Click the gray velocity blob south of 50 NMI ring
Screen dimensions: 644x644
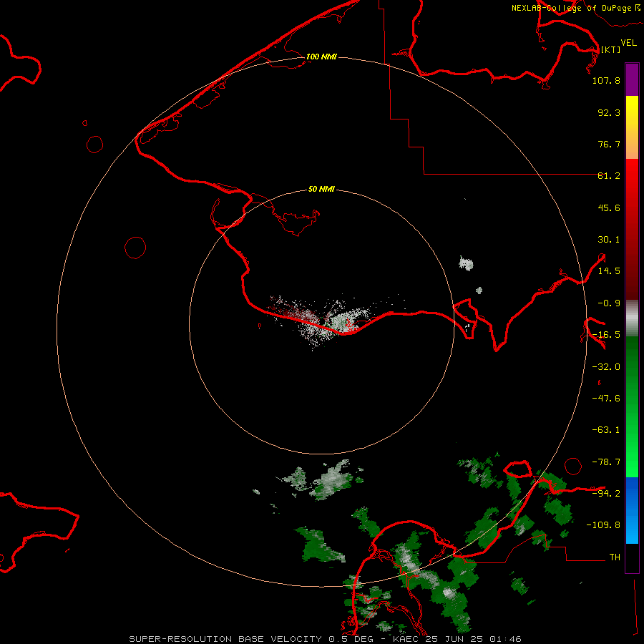pyautogui.click(x=333, y=479)
